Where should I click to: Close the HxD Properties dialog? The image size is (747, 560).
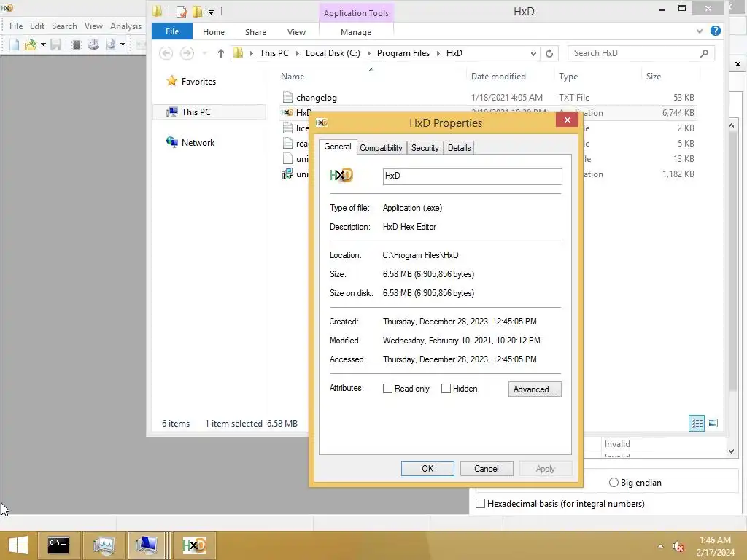pos(567,120)
